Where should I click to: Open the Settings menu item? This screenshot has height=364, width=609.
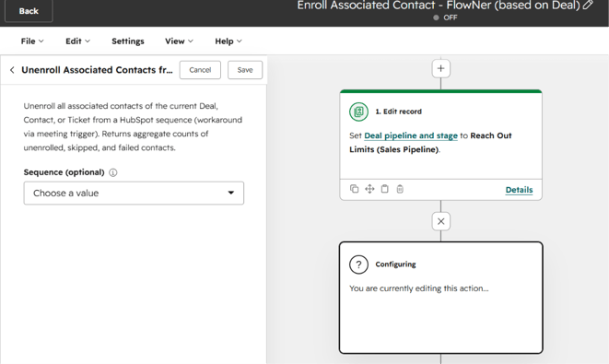pos(128,41)
